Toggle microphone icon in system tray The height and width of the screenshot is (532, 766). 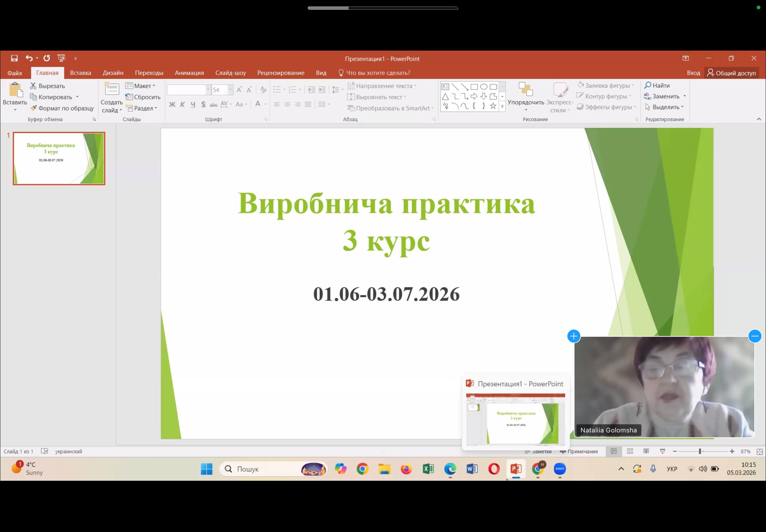pyautogui.click(x=653, y=469)
